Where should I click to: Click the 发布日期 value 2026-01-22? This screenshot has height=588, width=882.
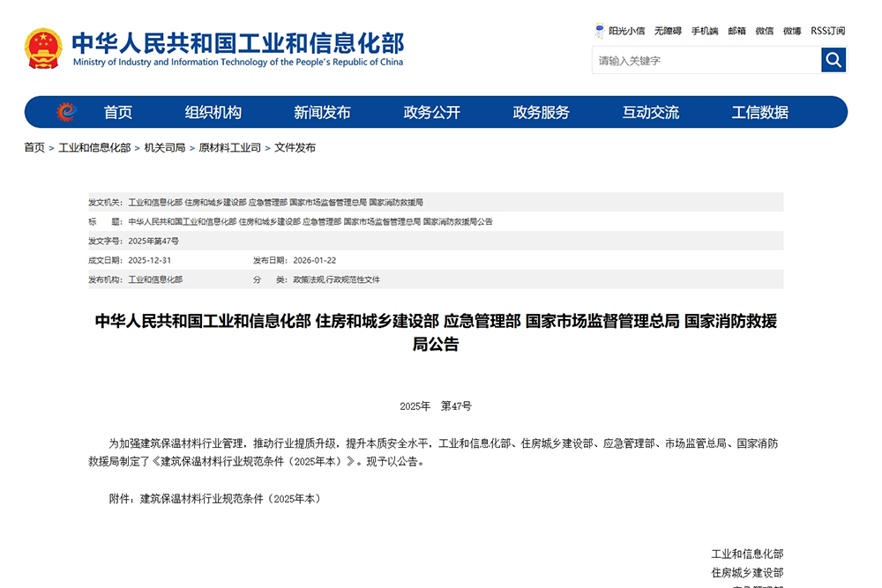tap(315, 260)
